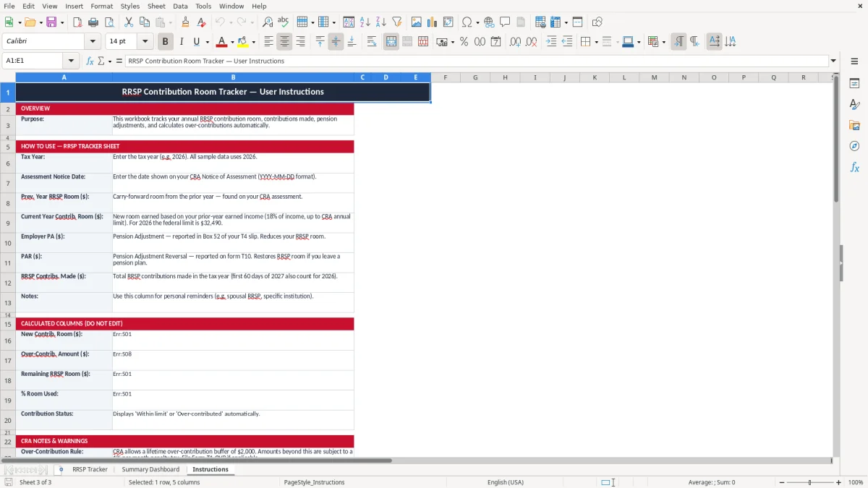This screenshot has height=488, width=868.
Task: Open sidebar Gallery panel
Action: (854, 125)
